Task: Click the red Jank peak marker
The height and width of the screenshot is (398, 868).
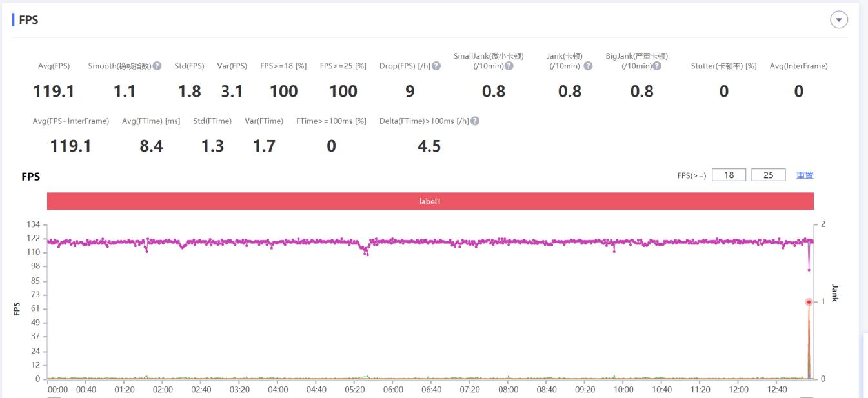Action: pyautogui.click(x=809, y=302)
